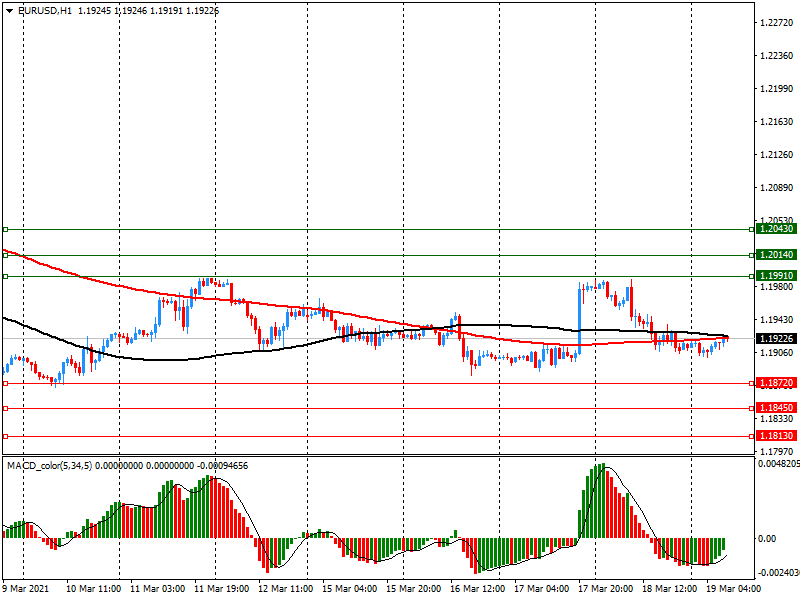Click the 17 Mar 04:00 time label
The height and width of the screenshot is (600, 800).
click(x=541, y=588)
